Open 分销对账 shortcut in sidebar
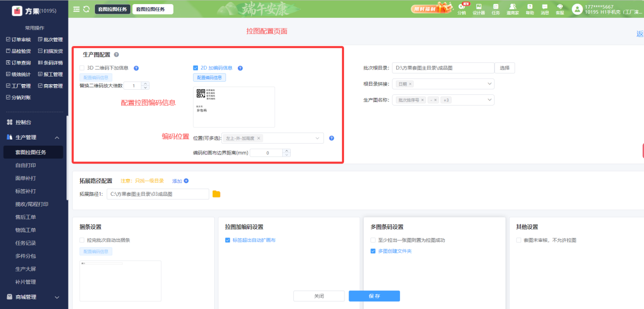This screenshot has height=309, width=644. click(18, 97)
